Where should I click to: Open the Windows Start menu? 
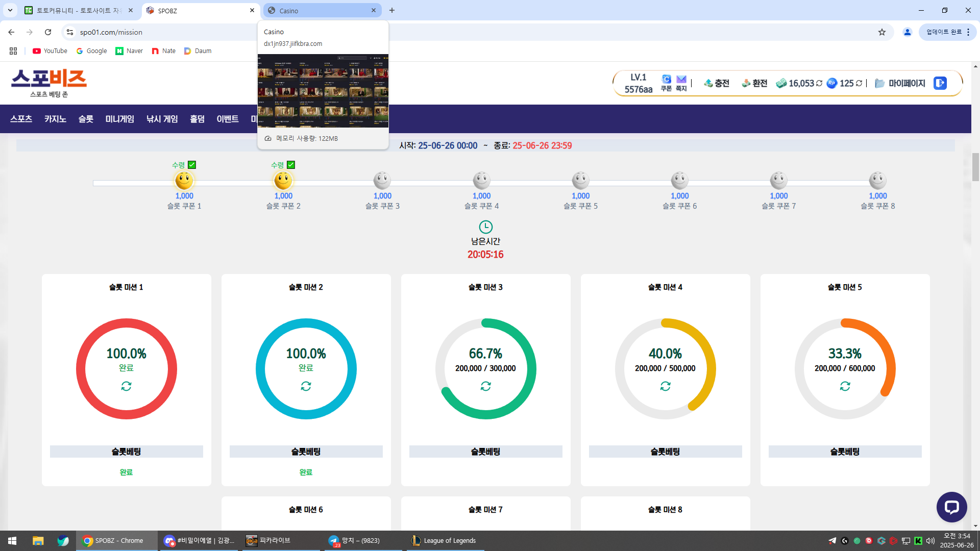point(12,540)
